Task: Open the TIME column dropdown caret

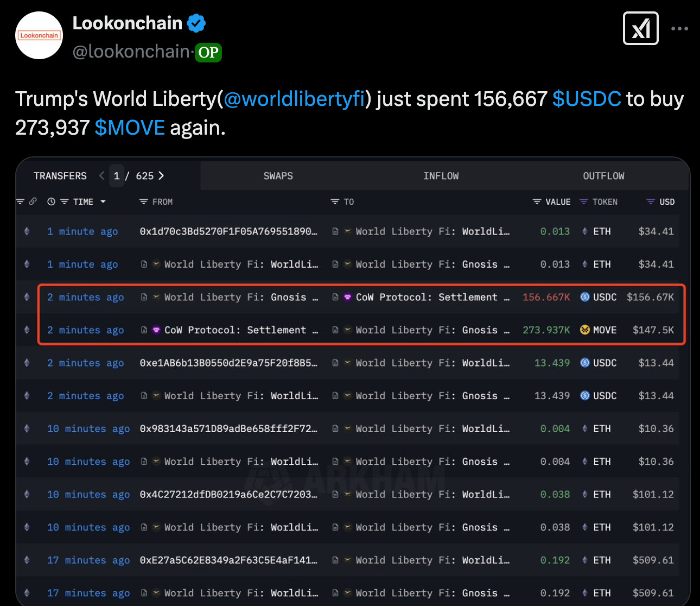Action: (x=103, y=201)
